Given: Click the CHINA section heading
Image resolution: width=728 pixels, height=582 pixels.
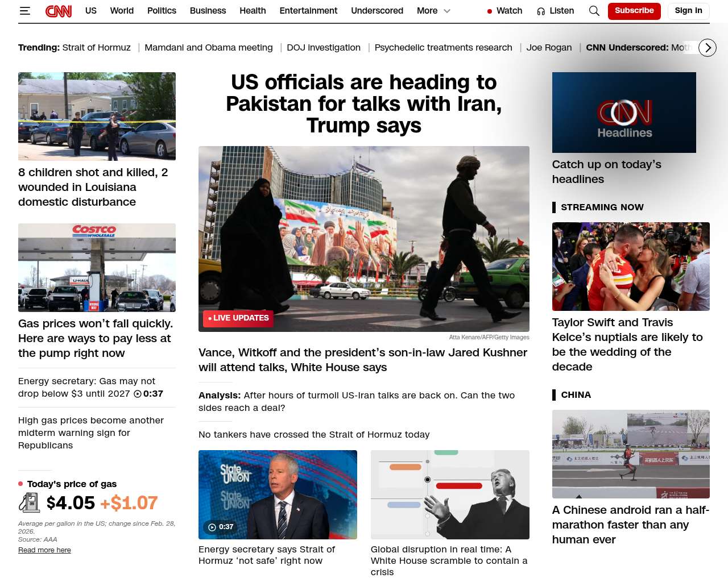Looking at the screenshot, I should coord(576,395).
